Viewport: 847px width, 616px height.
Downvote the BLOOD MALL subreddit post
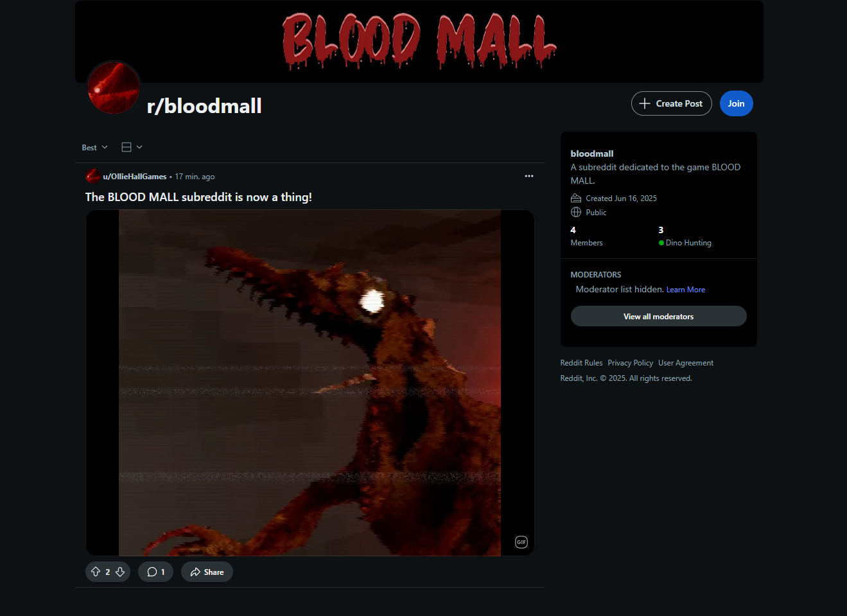tap(120, 572)
